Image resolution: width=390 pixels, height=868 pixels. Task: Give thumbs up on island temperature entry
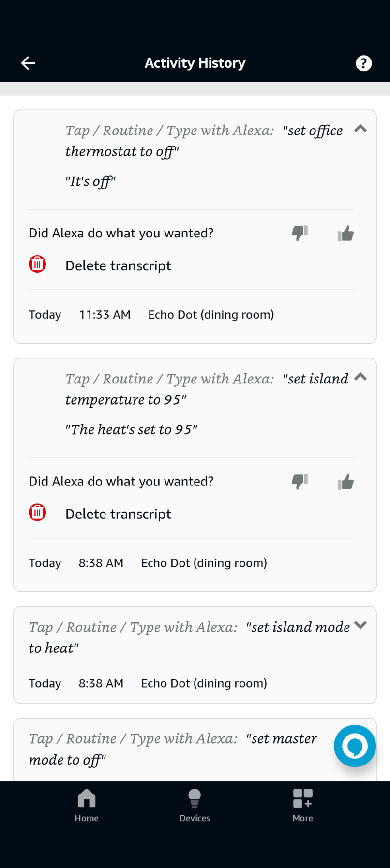pyautogui.click(x=345, y=482)
